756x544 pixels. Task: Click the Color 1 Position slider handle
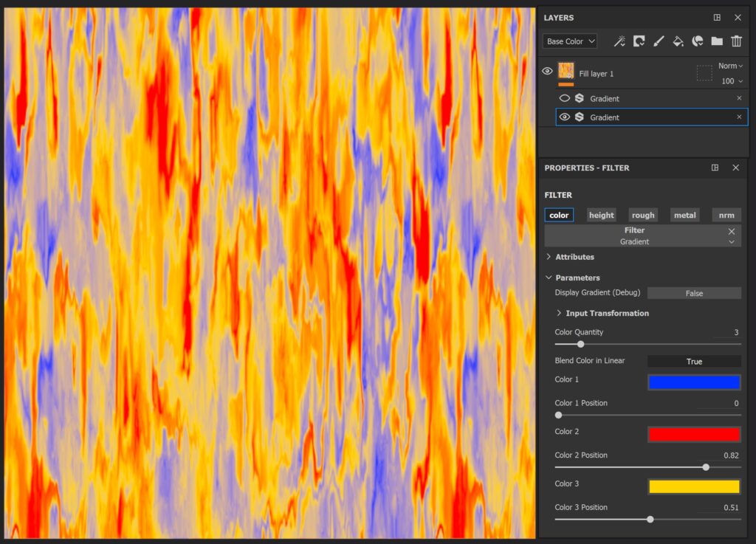point(558,415)
